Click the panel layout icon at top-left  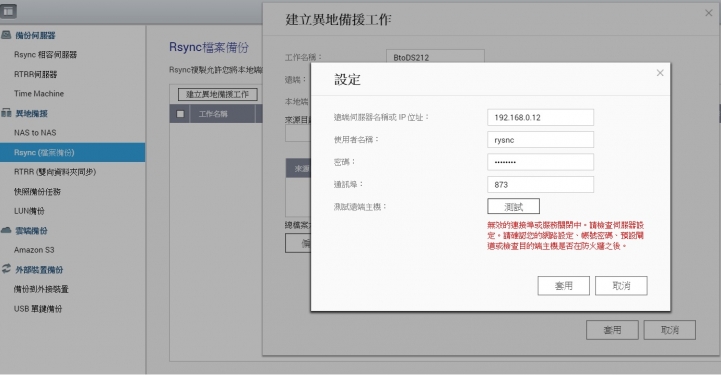click(8, 11)
